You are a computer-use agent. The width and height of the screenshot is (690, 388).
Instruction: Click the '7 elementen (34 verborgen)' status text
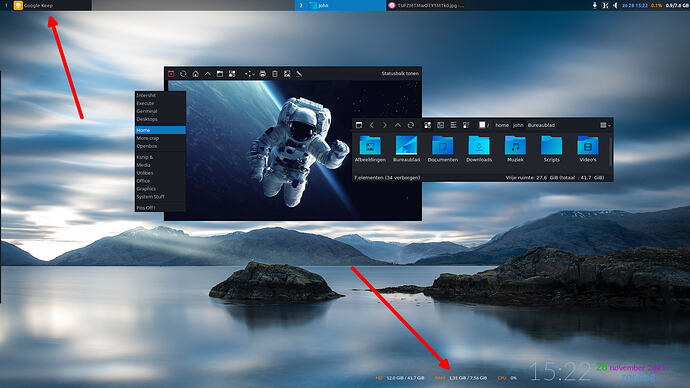tap(387, 178)
